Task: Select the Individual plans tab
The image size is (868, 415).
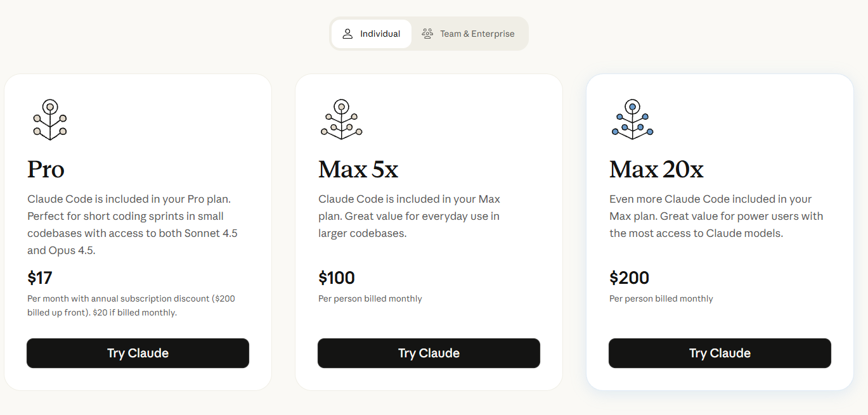Action: (x=371, y=34)
